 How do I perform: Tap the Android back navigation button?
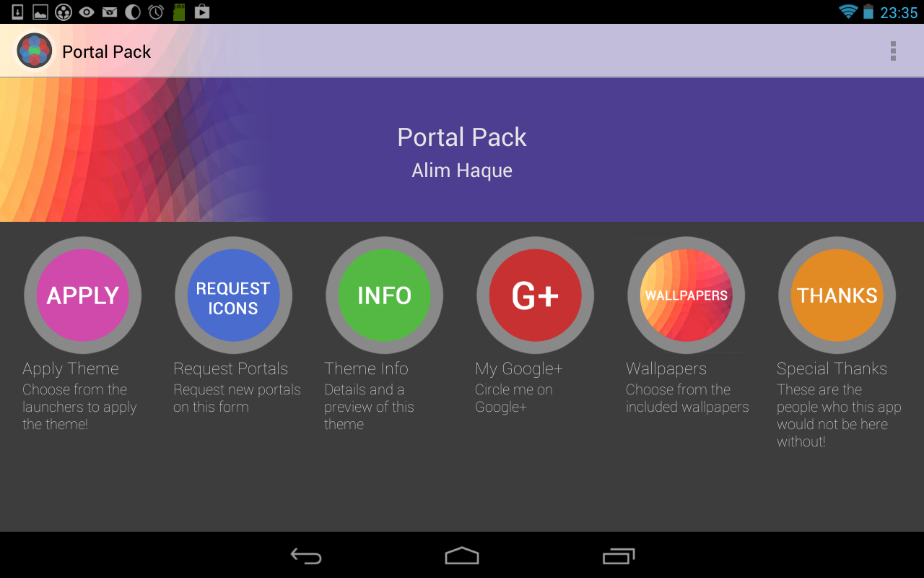pos(306,556)
